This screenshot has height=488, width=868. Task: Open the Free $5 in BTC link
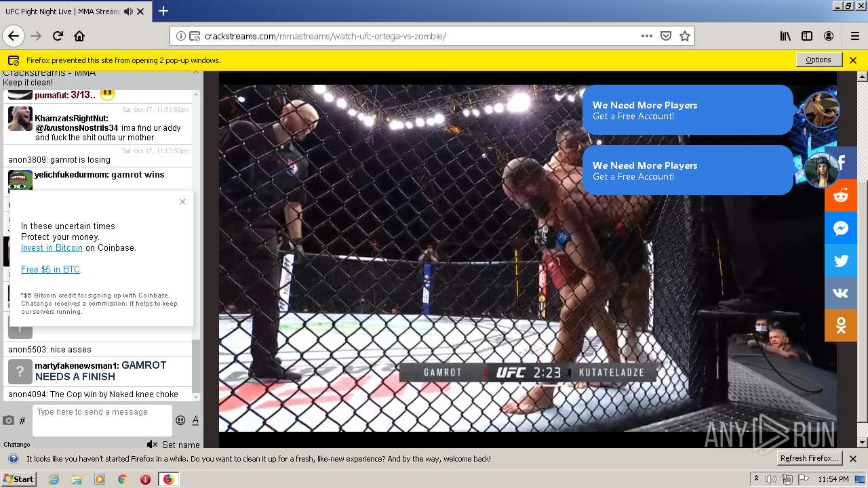click(x=50, y=270)
